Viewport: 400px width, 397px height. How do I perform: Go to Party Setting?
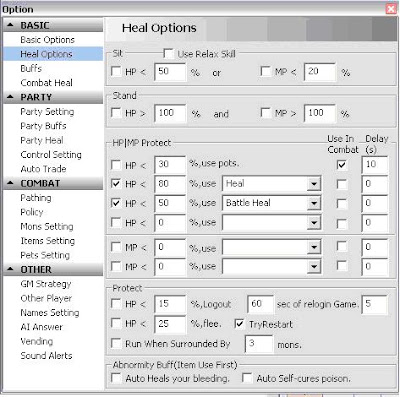click(47, 111)
